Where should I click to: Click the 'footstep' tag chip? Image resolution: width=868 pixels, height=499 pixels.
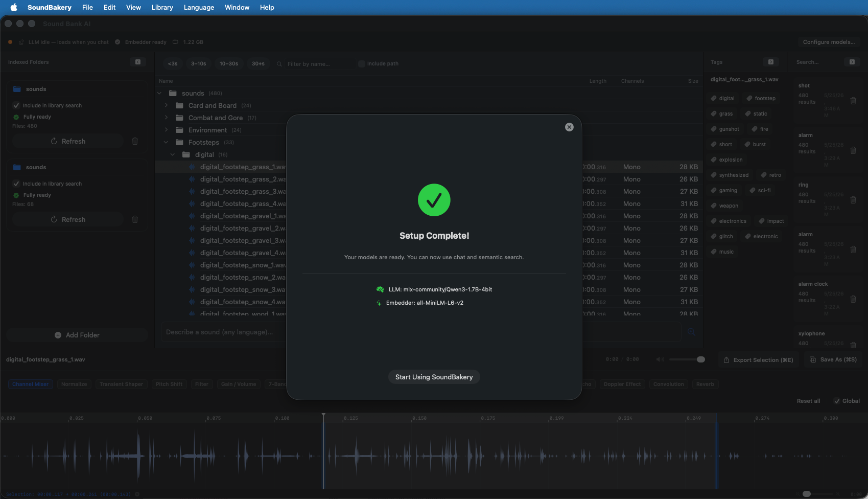coord(761,98)
